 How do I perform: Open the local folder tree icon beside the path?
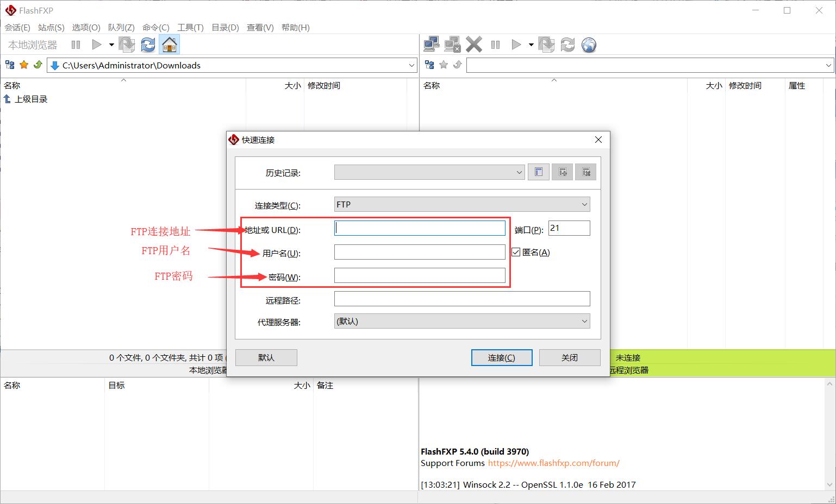coord(10,65)
